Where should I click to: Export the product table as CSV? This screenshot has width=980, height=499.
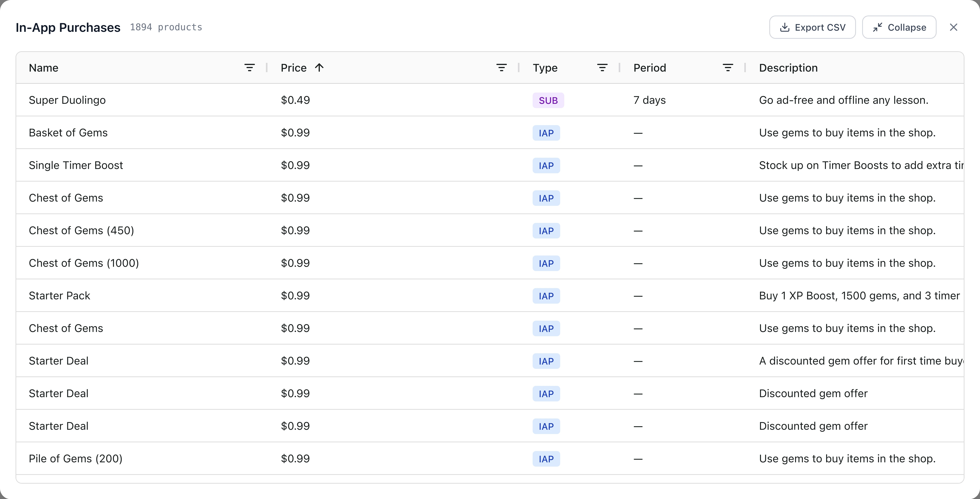pos(812,27)
